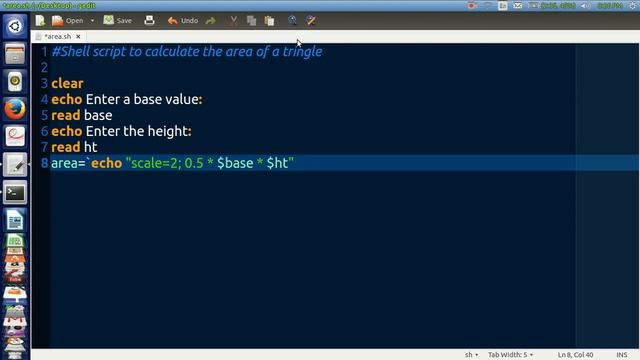Cut the selected text
This screenshot has height=360, width=640.
[234, 20]
